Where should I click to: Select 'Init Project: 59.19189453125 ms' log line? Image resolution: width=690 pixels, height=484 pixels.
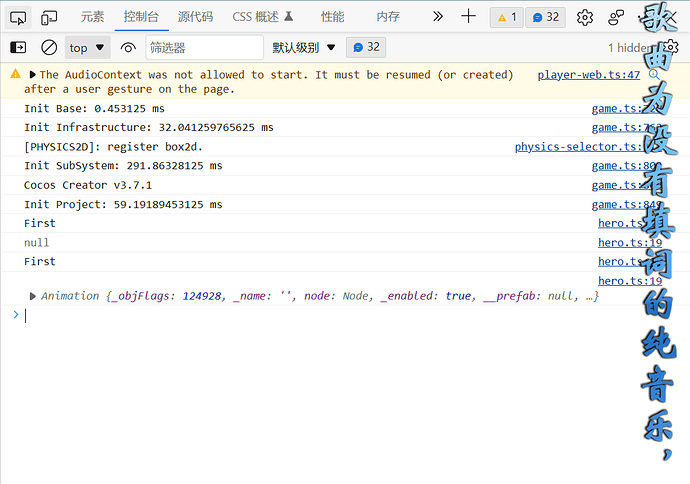click(x=123, y=205)
